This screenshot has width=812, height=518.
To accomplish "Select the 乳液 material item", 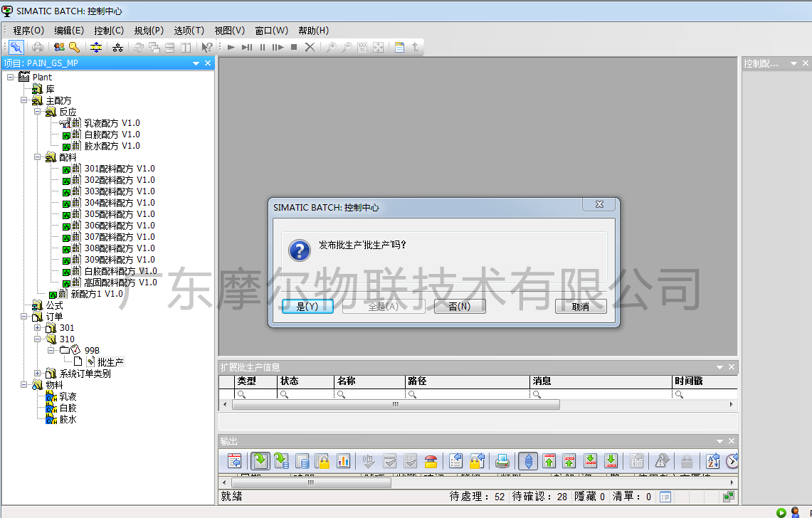I will 68,396.
